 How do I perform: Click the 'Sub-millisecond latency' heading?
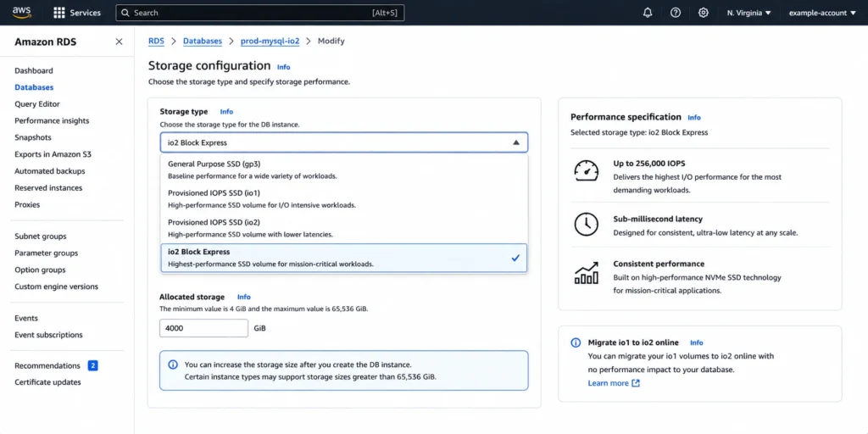658,220
